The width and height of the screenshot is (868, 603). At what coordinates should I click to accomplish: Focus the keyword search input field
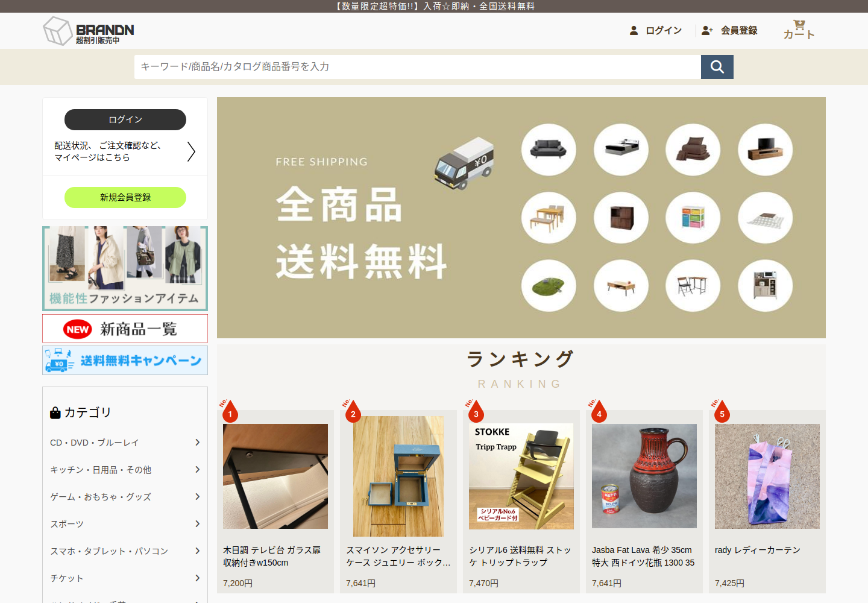(418, 67)
